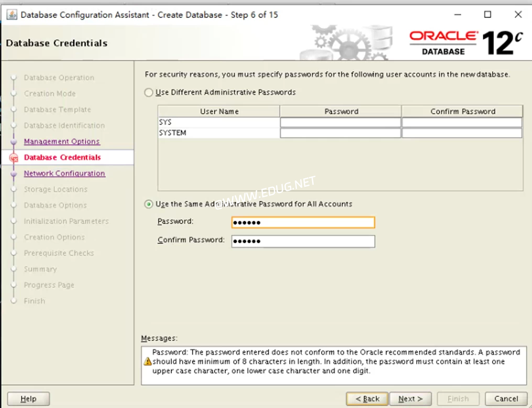Select the SYSTEM user name row
The height and width of the screenshot is (408, 532).
pyautogui.click(x=219, y=133)
